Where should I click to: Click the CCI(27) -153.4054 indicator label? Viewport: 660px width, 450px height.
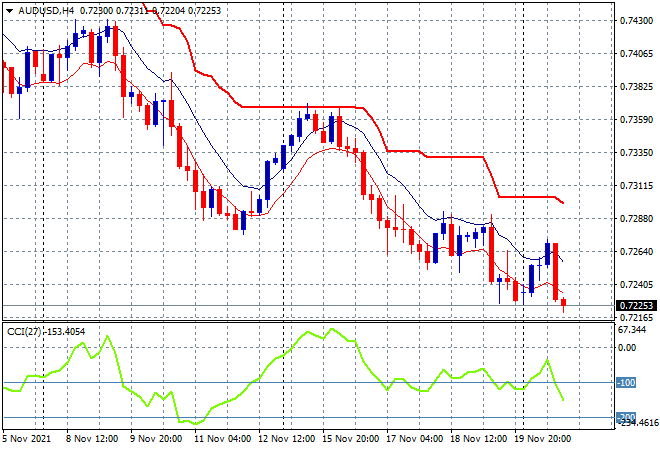[46, 332]
